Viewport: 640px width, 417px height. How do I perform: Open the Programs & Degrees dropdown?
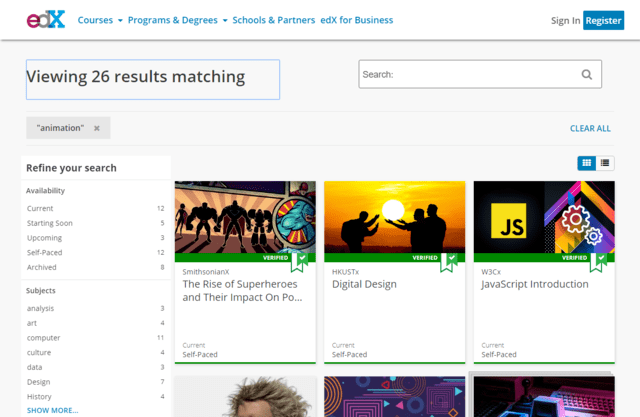[178, 20]
